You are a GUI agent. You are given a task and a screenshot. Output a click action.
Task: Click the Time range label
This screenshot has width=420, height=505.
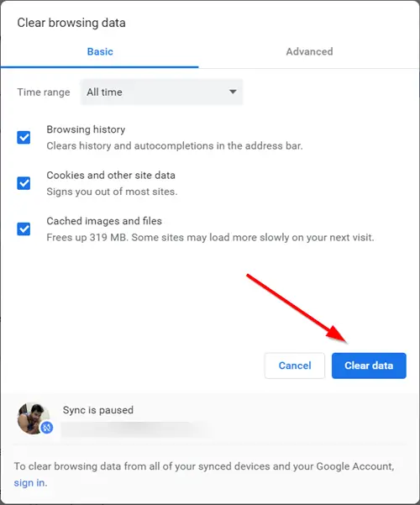pos(44,92)
